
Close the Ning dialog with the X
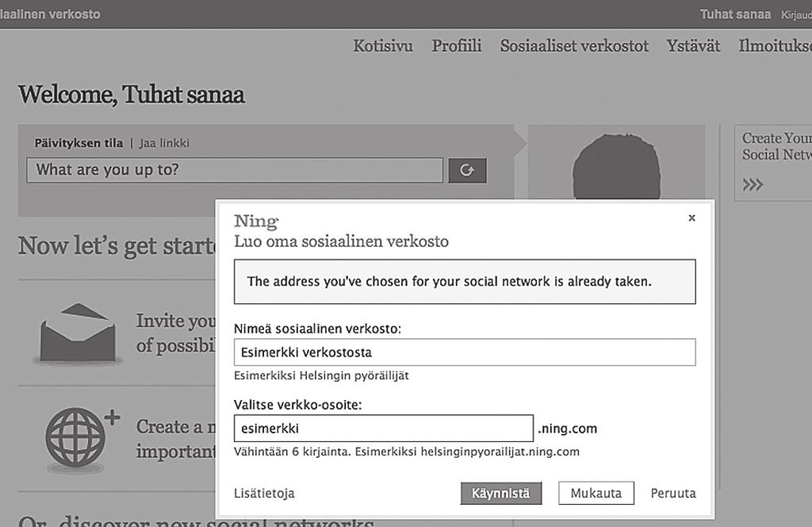[x=691, y=217]
